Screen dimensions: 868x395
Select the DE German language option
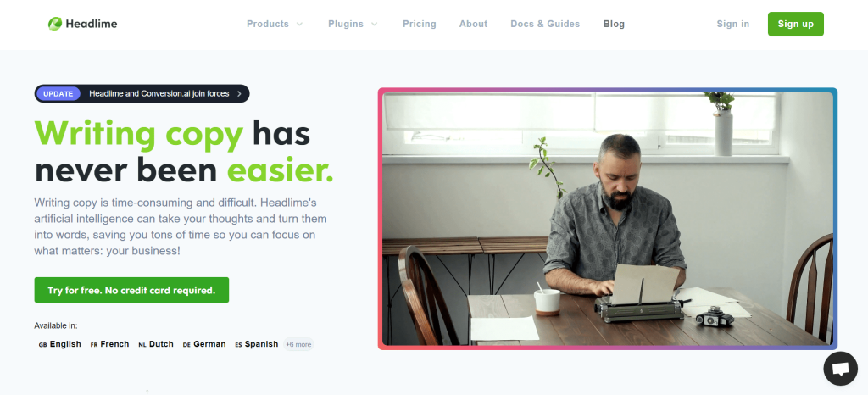pyautogui.click(x=204, y=344)
